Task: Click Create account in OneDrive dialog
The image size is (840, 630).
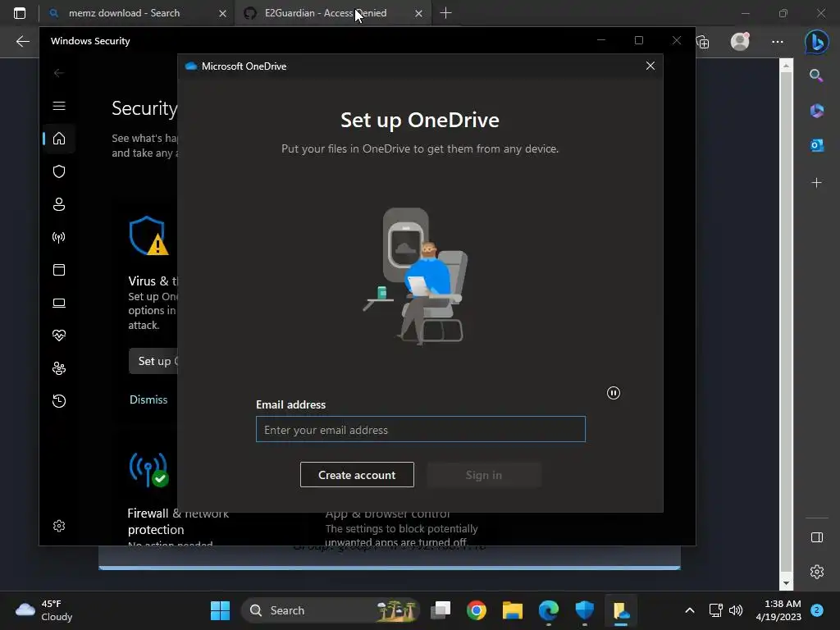Action: (357, 475)
